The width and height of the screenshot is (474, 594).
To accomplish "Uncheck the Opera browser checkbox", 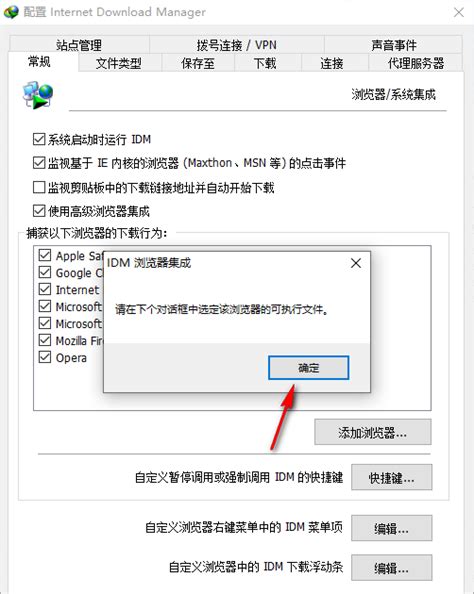I will [x=45, y=357].
